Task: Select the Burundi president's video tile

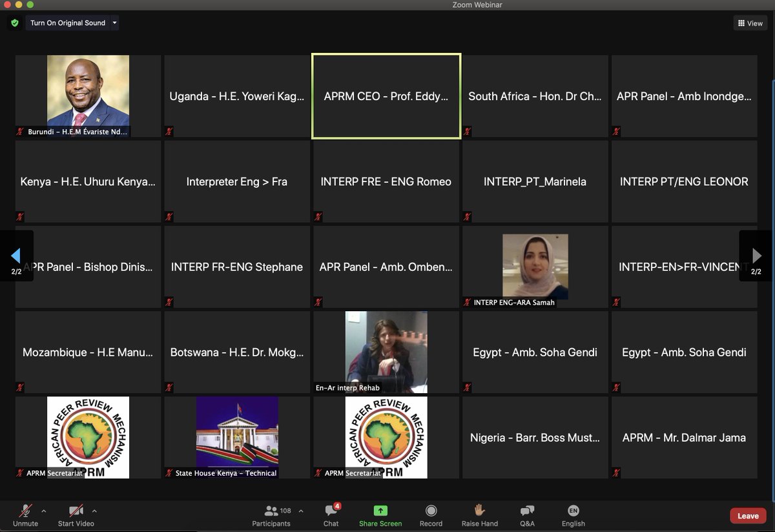Action: pos(88,96)
